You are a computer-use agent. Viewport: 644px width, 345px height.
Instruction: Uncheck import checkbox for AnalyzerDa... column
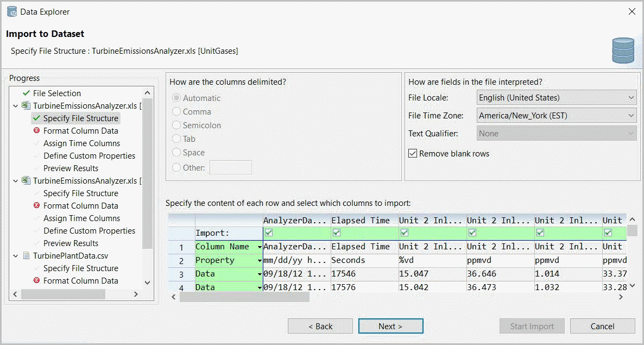tap(269, 233)
